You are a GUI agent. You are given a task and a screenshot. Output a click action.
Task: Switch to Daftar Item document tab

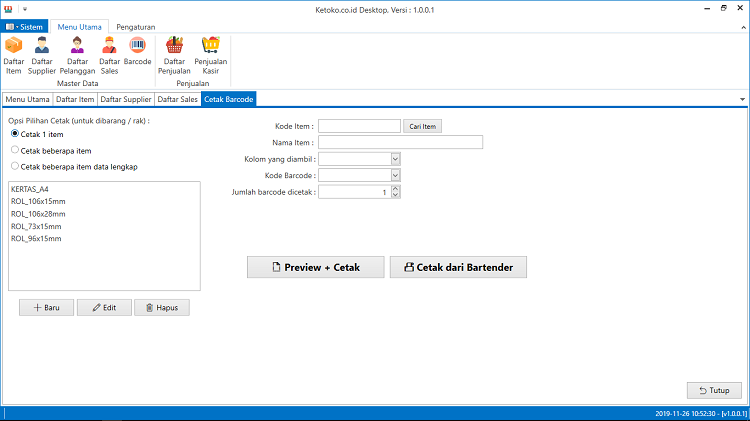click(75, 99)
